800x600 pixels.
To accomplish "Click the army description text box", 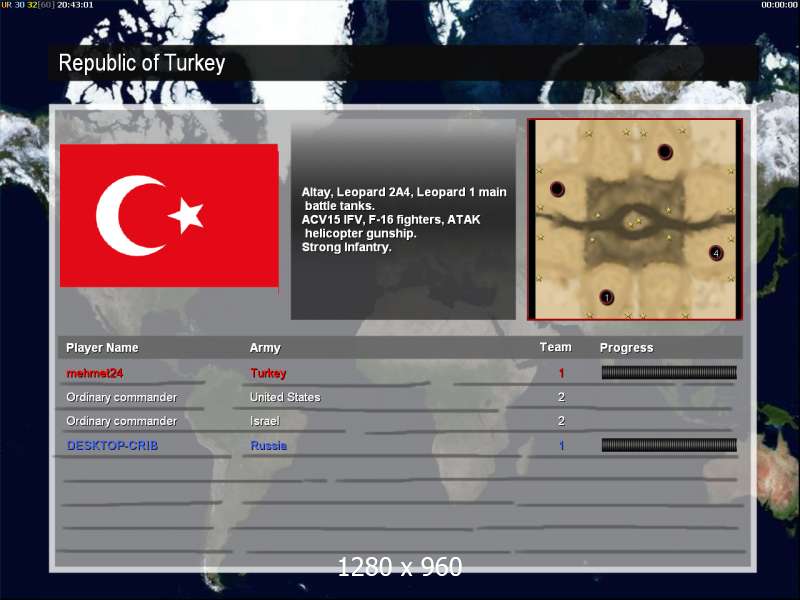I will tap(403, 219).
